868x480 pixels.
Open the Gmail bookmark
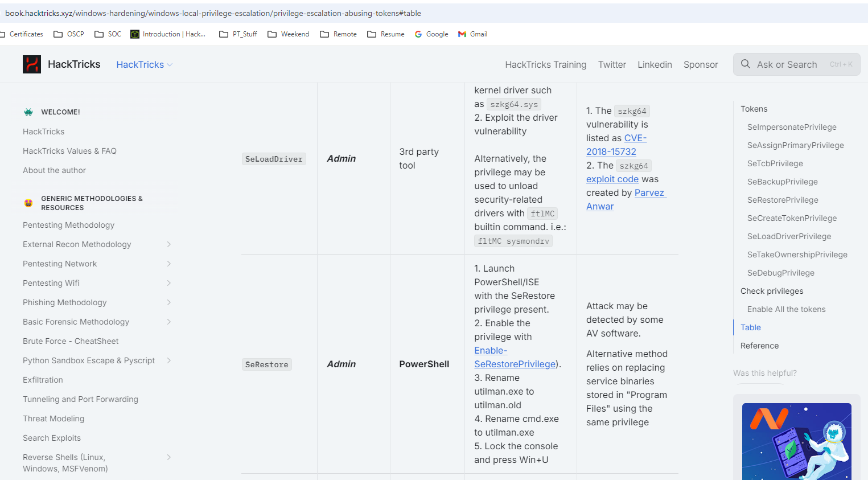click(473, 34)
